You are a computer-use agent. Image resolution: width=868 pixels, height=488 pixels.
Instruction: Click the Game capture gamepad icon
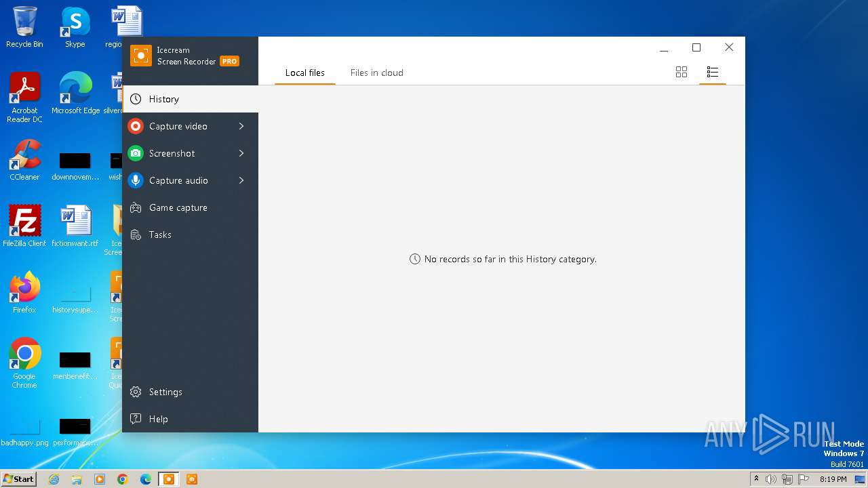pos(136,207)
